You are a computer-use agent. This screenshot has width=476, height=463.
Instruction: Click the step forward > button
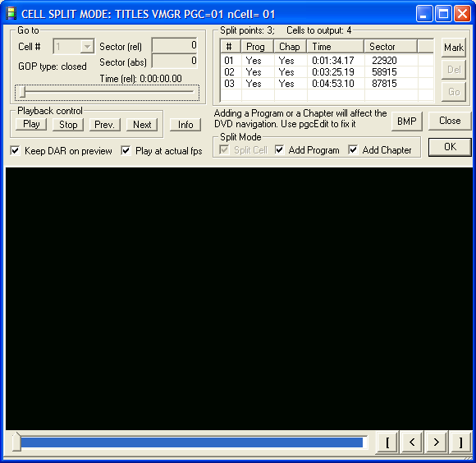(x=437, y=442)
